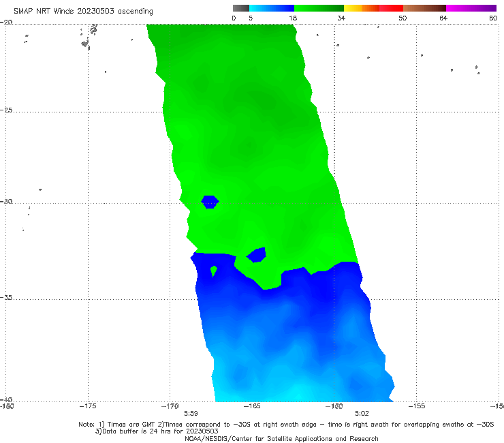504x443 pixels.
Task: Click the latitude label "-40"
Action: pos(6,399)
